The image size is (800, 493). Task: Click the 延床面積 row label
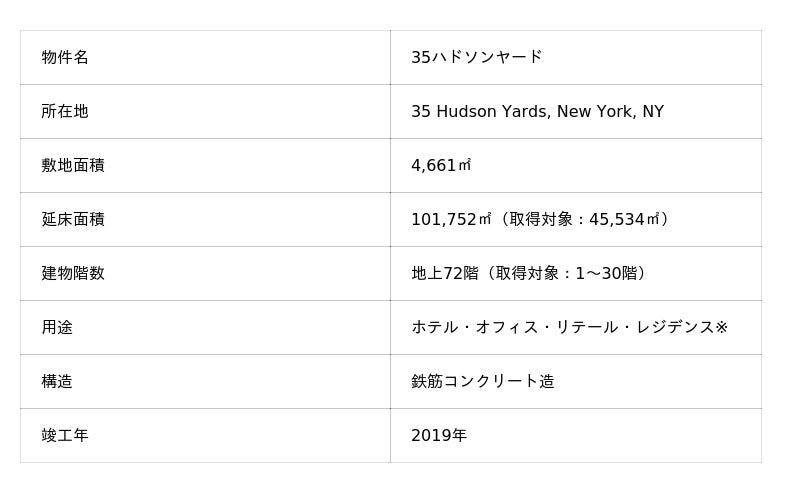(x=73, y=219)
